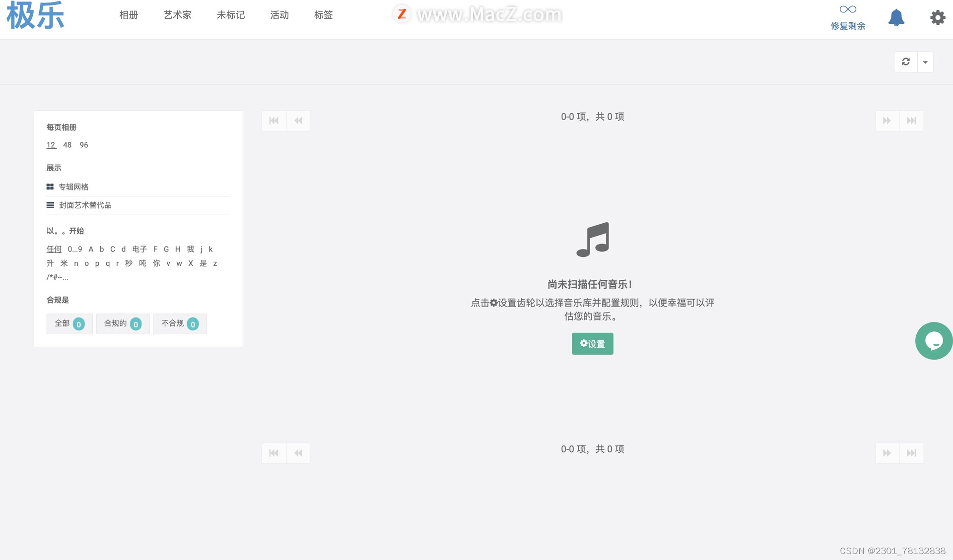Go to next page in top pager
Screen dimensions: 953x560
click(887, 121)
